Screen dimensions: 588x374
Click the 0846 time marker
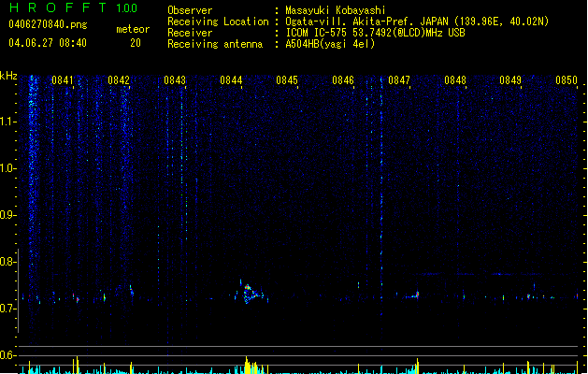point(343,80)
